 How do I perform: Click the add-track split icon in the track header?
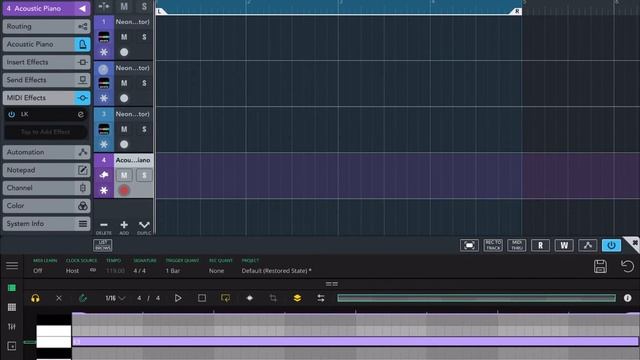104,6
